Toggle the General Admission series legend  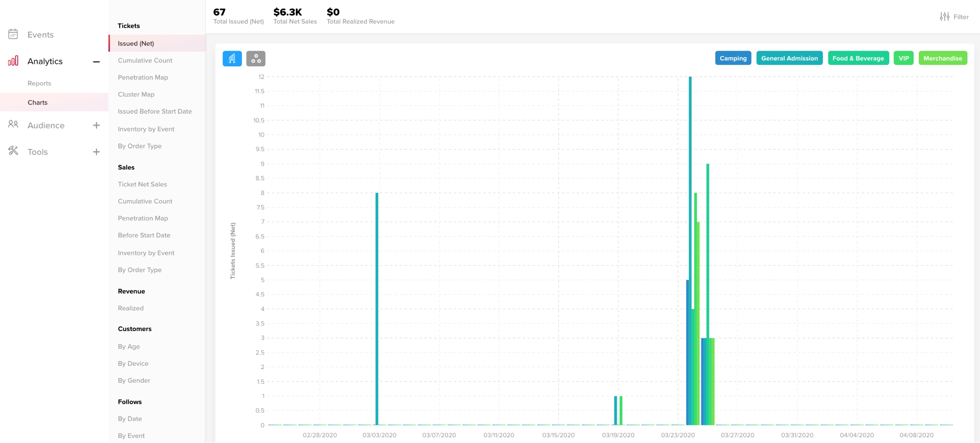click(x=789, y=58)
